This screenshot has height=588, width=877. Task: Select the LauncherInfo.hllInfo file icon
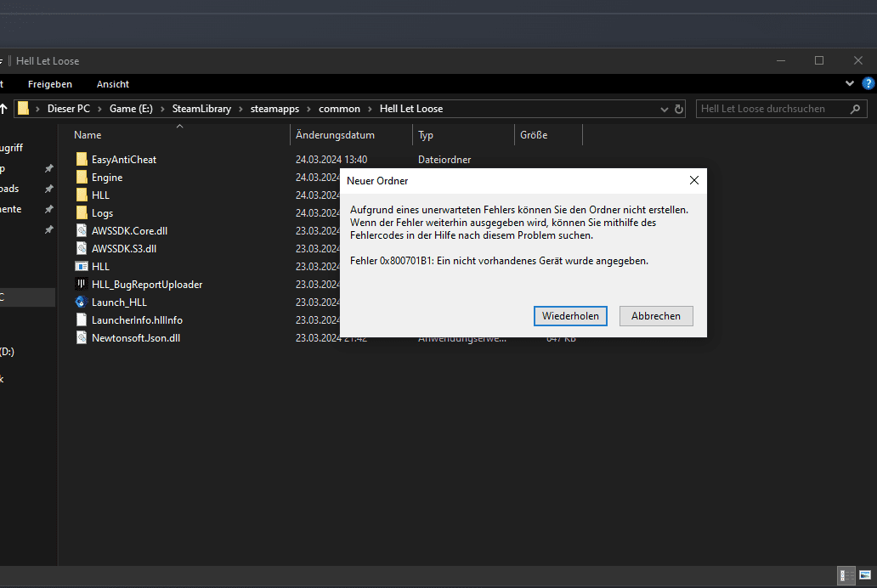tap(82, 320)
